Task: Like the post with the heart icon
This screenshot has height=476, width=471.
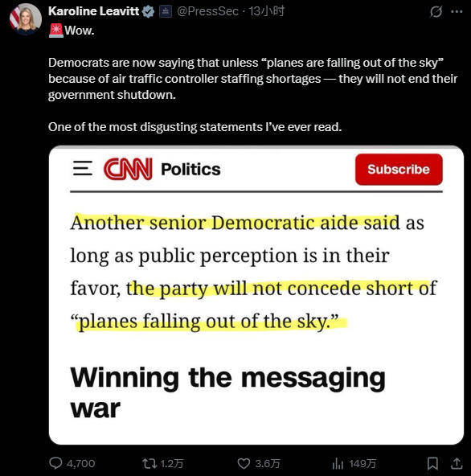Action: 244,463
